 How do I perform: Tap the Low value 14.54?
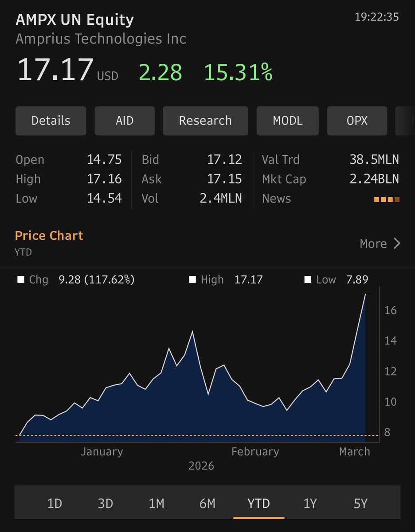tap(104, 198)
